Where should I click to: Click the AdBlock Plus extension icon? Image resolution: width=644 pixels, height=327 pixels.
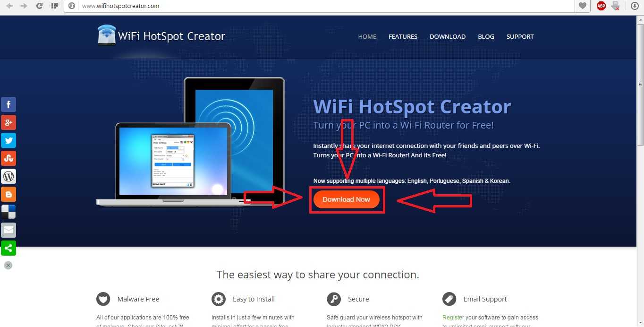point(601,6)
